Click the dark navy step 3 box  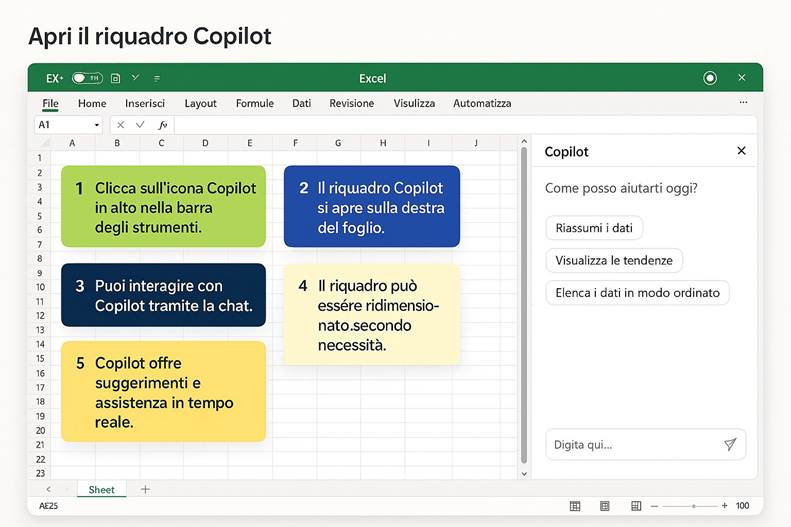[x=163, y=295]
